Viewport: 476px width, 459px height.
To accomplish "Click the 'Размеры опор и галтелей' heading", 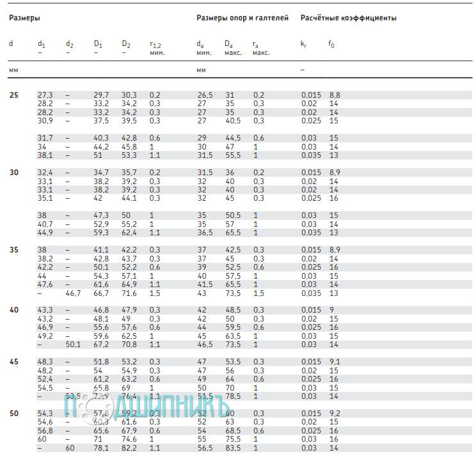I will [242, 18].
